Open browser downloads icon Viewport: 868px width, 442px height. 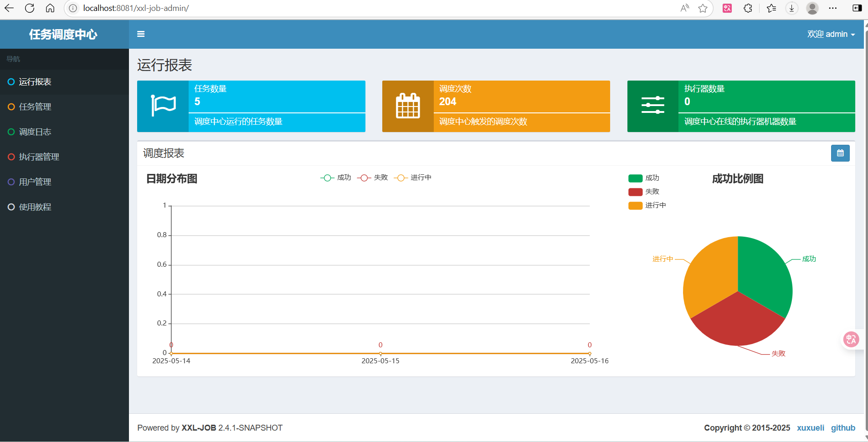792,8
